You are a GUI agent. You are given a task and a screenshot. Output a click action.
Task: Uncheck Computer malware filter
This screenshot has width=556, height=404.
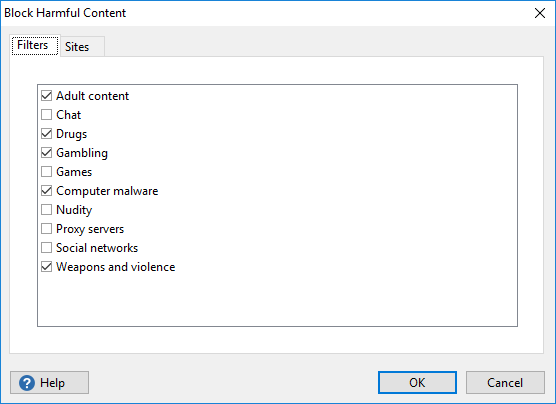[46, 191]
